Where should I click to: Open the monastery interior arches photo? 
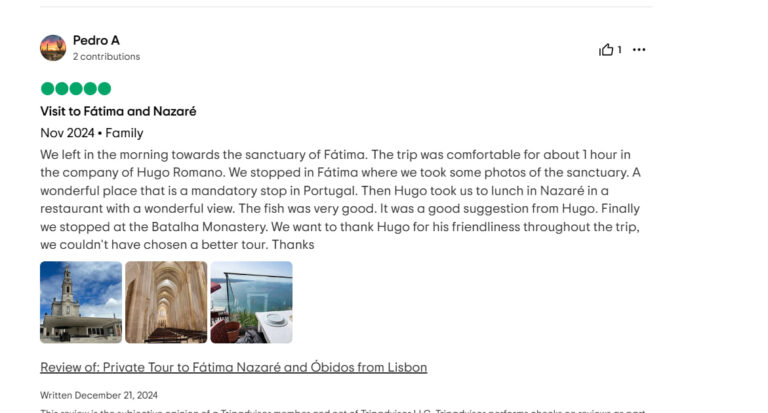click(x=166, y=302)
